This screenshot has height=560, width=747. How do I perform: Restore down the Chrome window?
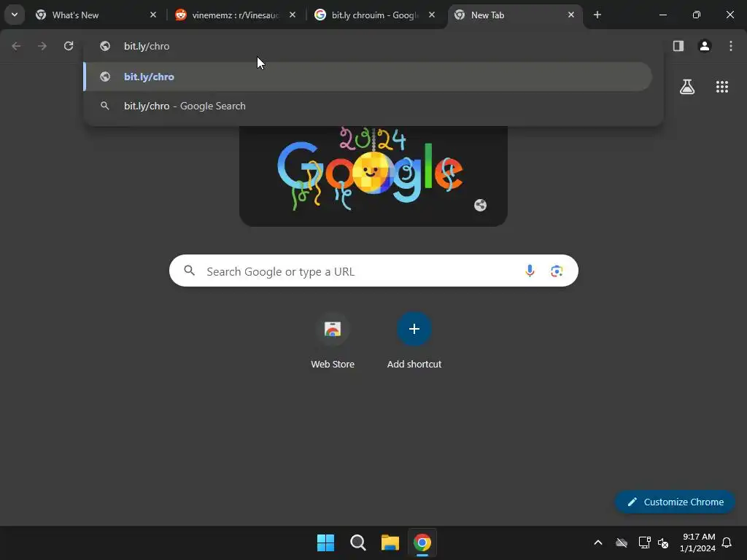[x=696, y=15]
